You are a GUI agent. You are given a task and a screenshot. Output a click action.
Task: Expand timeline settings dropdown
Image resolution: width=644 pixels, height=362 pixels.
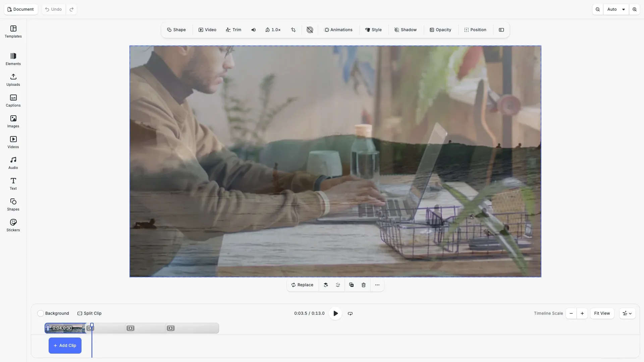pyautogui.click(x=627, y=313)
